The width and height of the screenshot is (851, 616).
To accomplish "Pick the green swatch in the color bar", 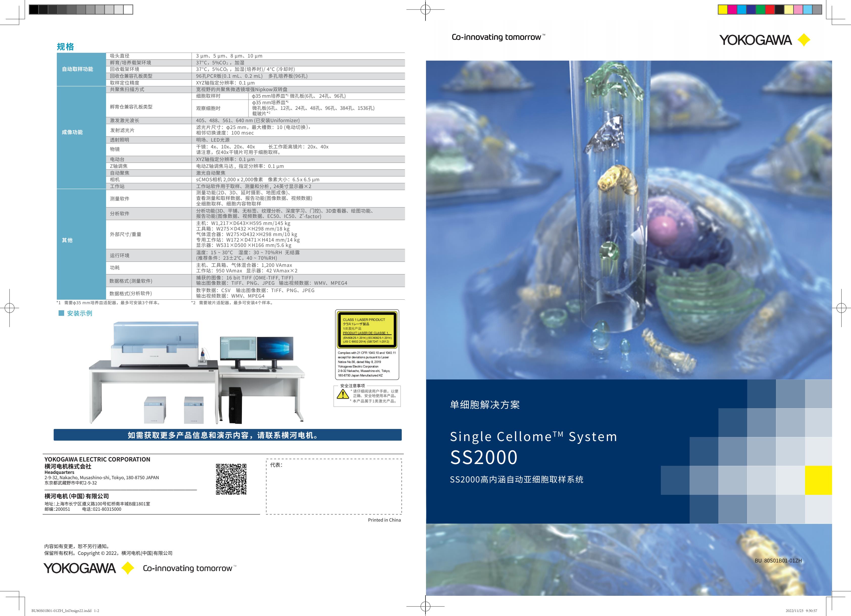I will click(x=760, y=9).
